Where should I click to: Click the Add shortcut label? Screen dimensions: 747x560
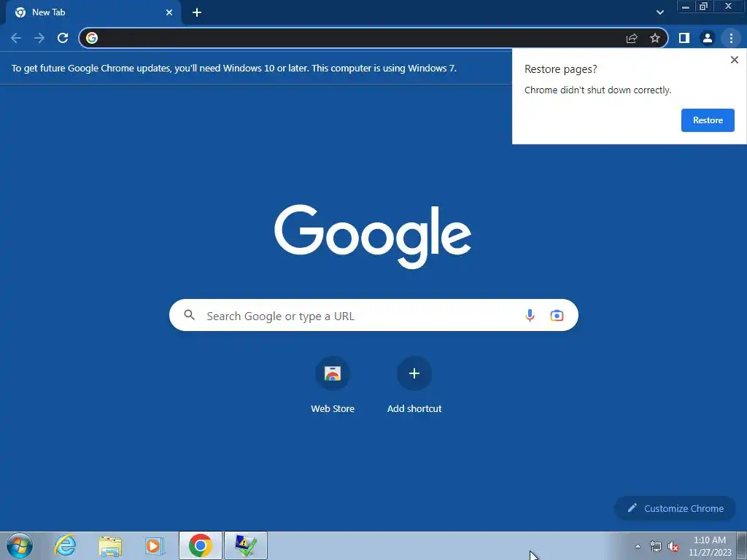coord(414,408)
